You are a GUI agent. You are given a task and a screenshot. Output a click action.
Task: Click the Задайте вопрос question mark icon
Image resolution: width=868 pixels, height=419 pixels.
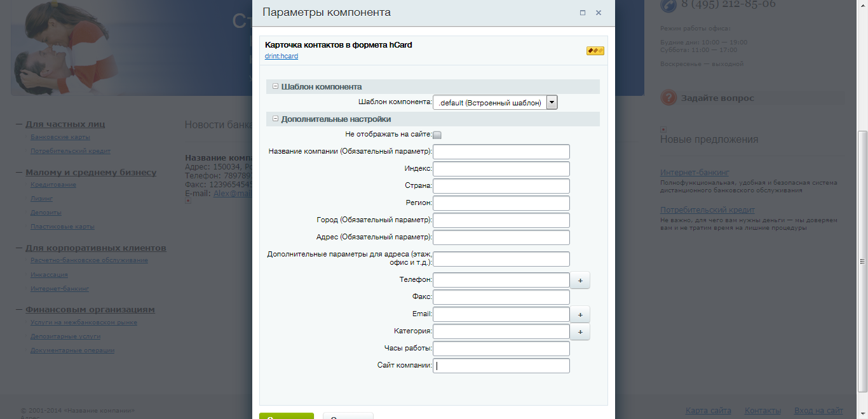[668, 98]
